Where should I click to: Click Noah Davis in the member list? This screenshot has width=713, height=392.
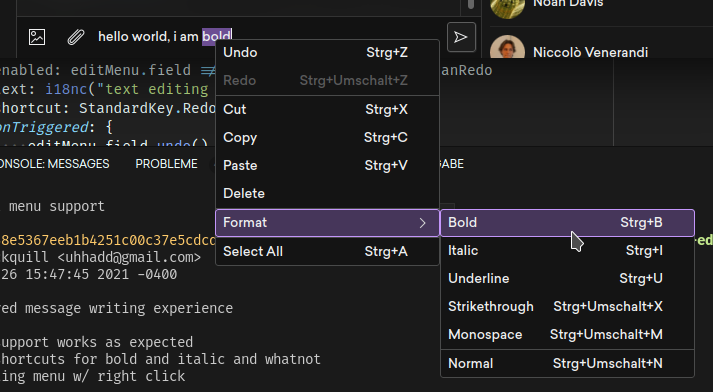pos(568,4)
